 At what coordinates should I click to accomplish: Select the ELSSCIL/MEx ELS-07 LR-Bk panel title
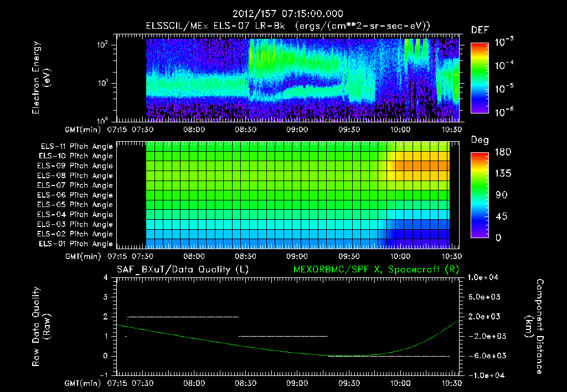click(288, 26)
